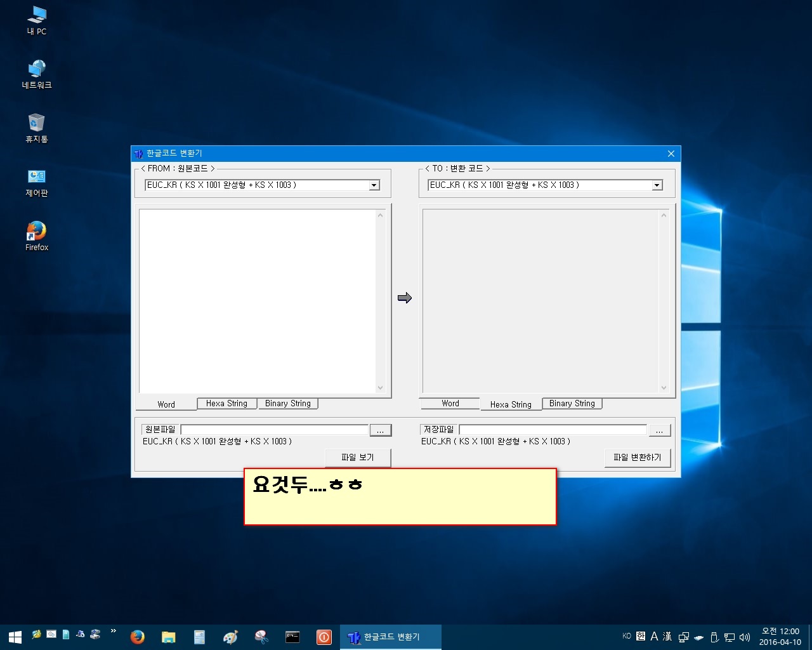This screenshot has width=812, height=650.
Task: Open Calculator from the taskbar
Action: tap(199, 637)
